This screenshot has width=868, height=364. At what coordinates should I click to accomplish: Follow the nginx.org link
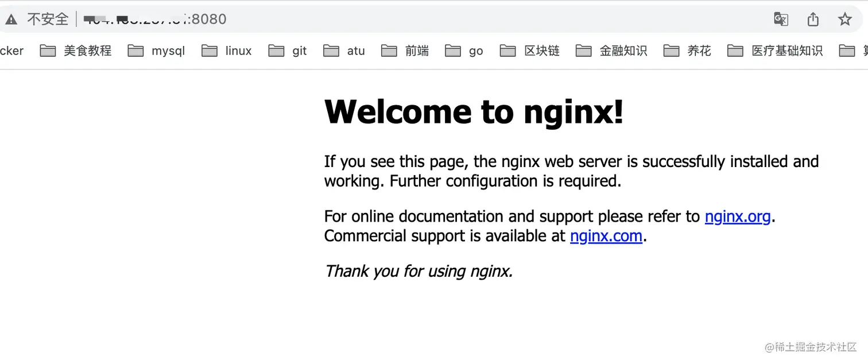738,216
